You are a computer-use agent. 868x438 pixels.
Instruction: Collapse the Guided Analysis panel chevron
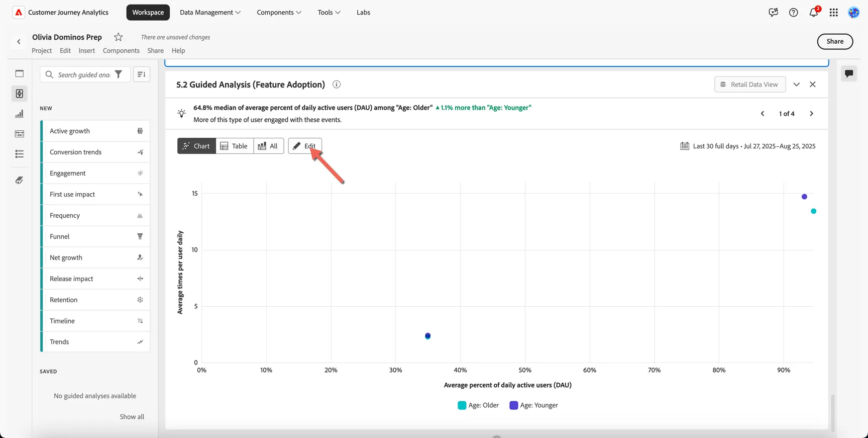click(x=797, y=84)
